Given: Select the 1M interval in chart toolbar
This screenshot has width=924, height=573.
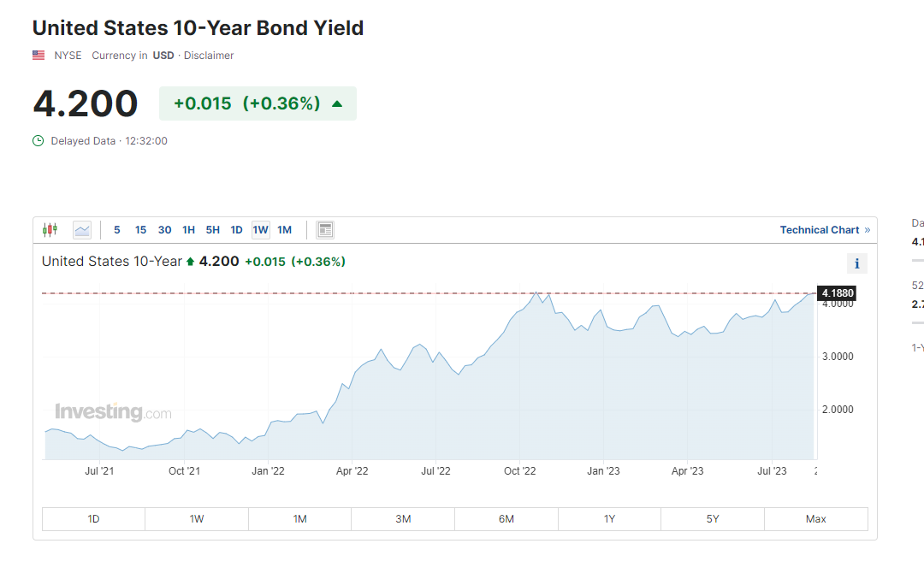Looking at the screenshot, I should click(x=285, y=229).
